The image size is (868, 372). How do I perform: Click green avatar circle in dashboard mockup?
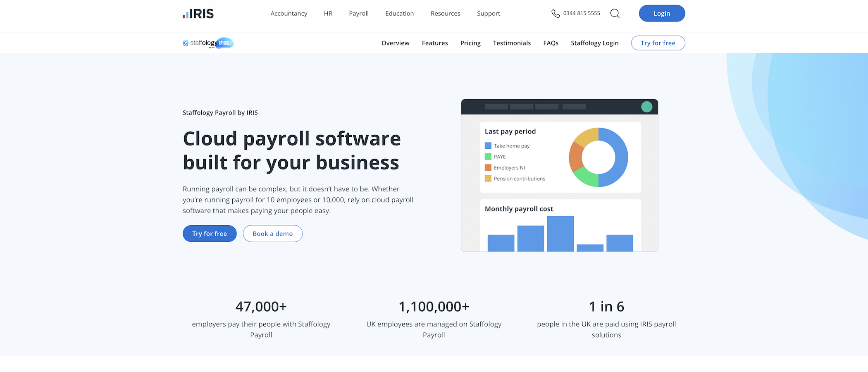coord(646,107)
